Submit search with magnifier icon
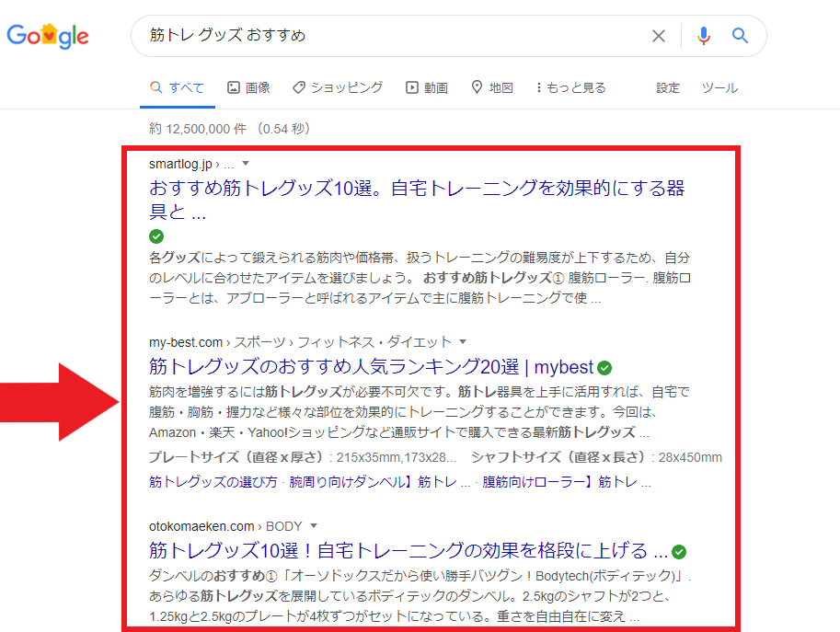This screenshot has width=840, height=632. (740, 36)
